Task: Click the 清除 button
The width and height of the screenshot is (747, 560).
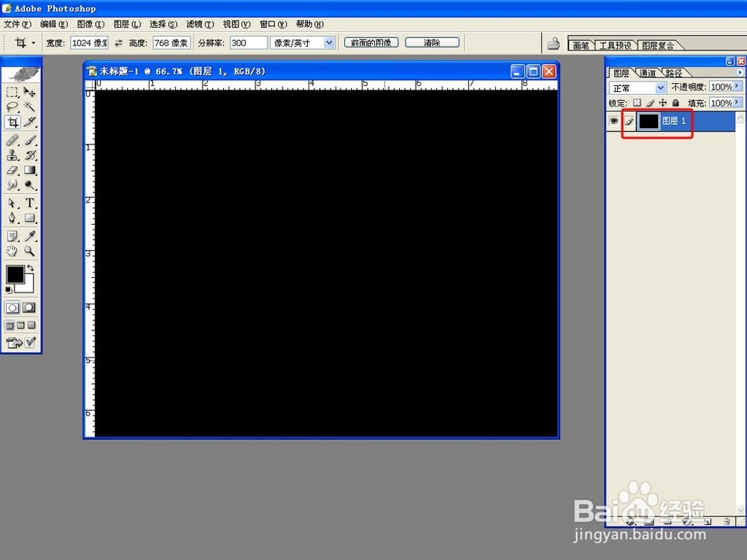Action: pyautogui.click(x=432, y=43)
